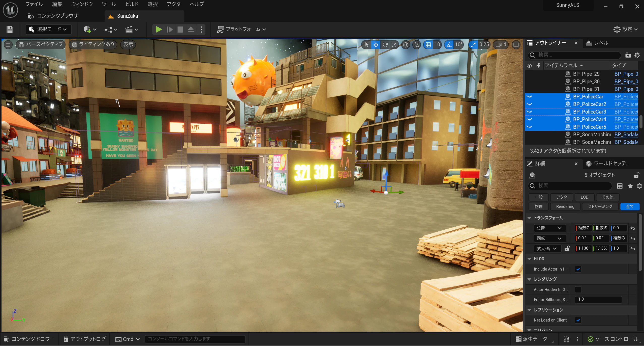Click the Eject button in the play toolbar

tap(191, 30)
